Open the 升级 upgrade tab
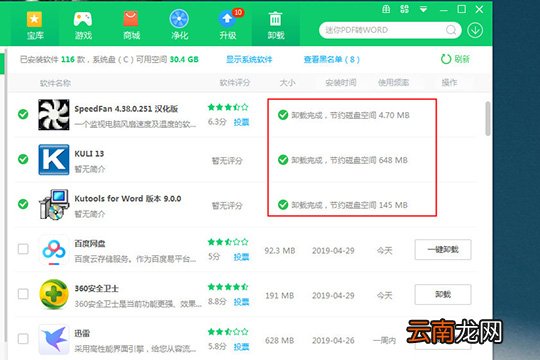The image size is (540, 360). 228,25
